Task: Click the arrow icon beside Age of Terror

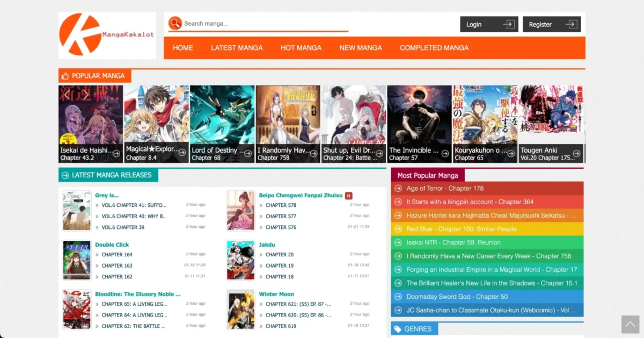Action: (x=398, y=189)
